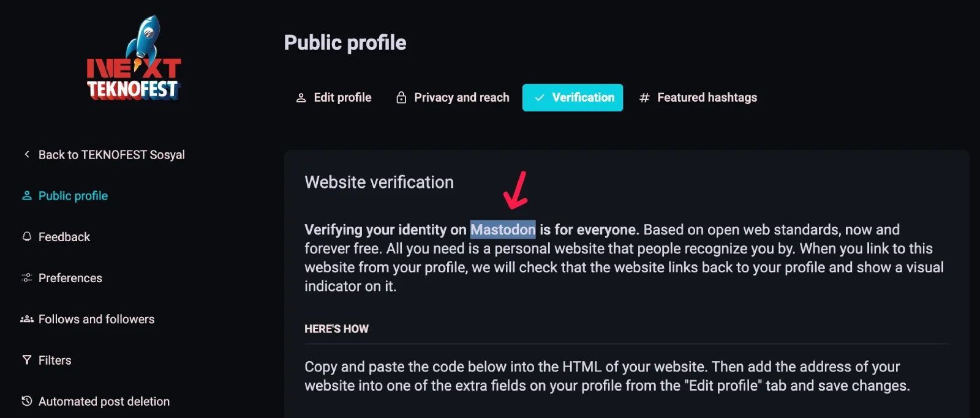
Task: Click the funnel icon beside Filters
Action: (27, 360)
